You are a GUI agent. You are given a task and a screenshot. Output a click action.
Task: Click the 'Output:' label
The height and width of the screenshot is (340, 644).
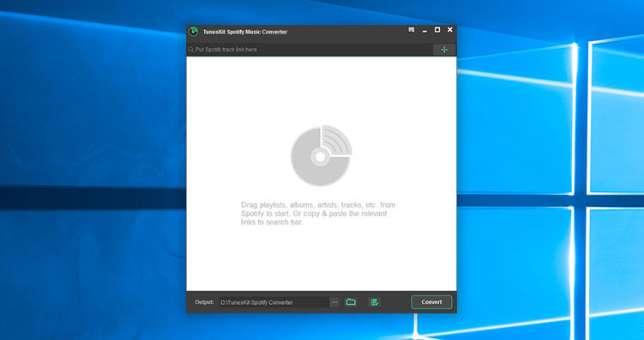point(204,302)
